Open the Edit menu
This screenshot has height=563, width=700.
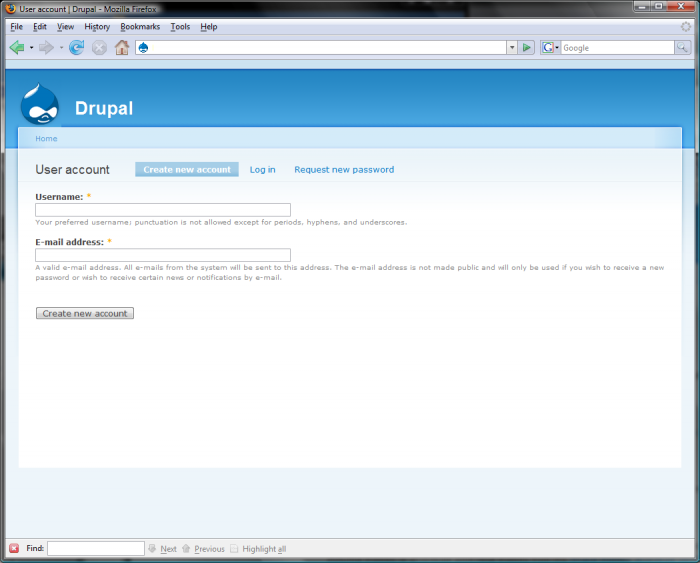pos(40,27)
